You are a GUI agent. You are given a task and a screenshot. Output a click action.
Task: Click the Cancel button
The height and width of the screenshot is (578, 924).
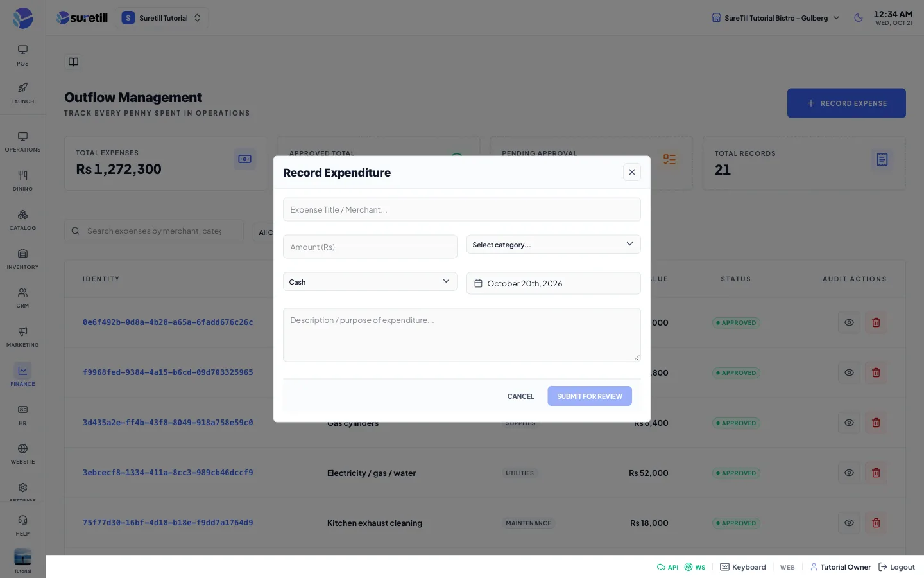(520, 396)
